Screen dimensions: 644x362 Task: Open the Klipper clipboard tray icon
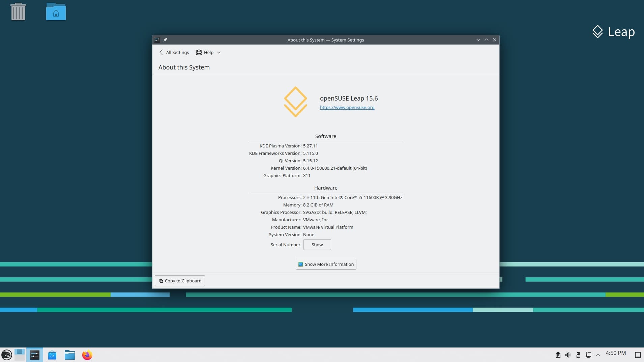pyautogui.click(x=558, y=355)
